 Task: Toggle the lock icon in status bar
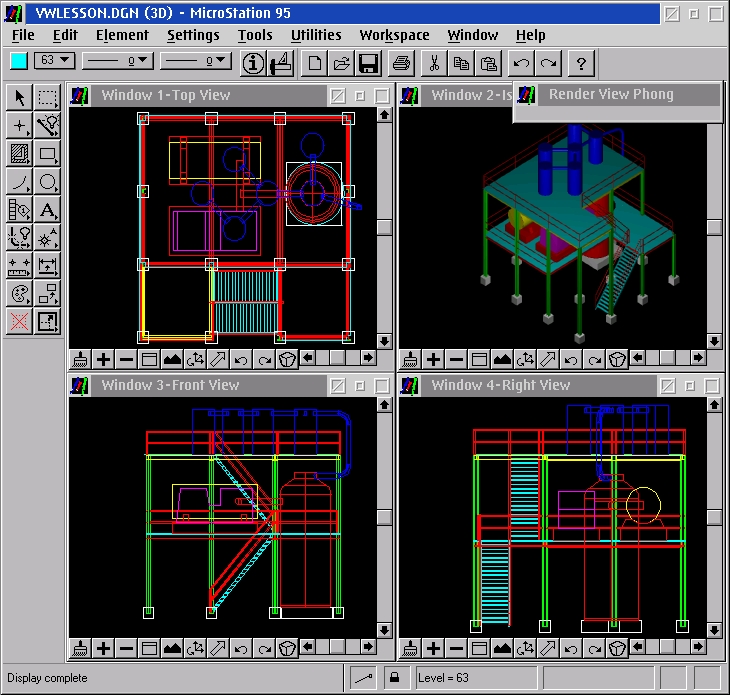click(x=395, y=678)
